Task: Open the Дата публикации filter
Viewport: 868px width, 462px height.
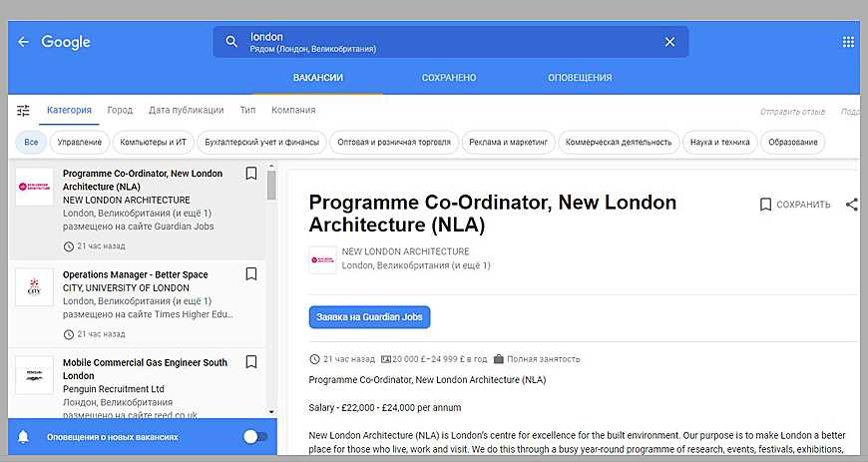Action: (186, 111)
